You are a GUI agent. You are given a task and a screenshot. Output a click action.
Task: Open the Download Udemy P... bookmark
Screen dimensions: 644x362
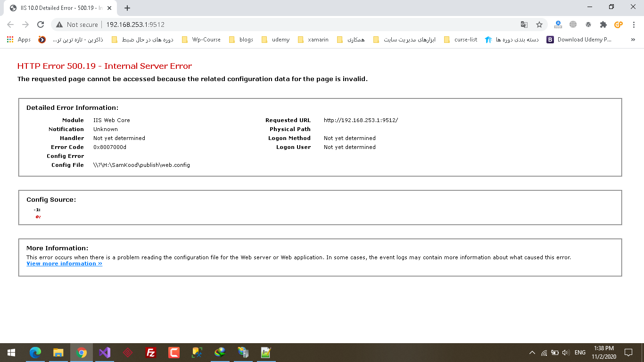point(579,40)
